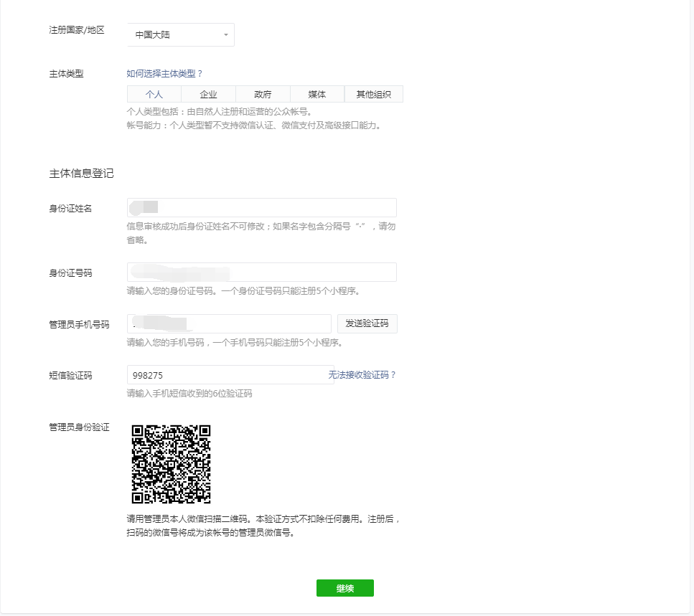Click the green 继续 button
The width and height of the screenshot is (694, 616).
click(344, 588)
